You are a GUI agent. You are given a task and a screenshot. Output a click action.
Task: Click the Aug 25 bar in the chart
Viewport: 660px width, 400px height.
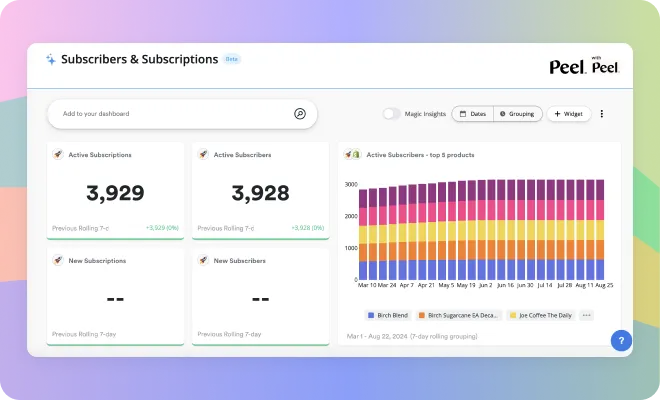point(599,230)
